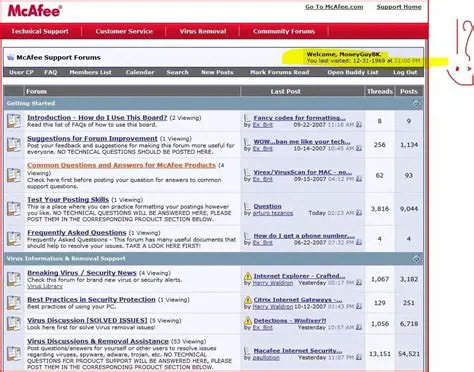
Task: Click the McAfee logo
Action: pos(35,11)
